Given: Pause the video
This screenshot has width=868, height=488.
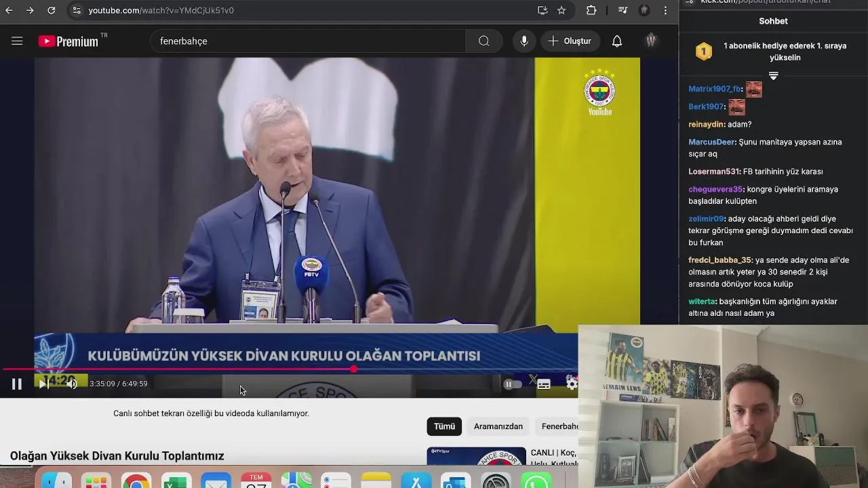Looking at the screenshot, I should [17, 384].
